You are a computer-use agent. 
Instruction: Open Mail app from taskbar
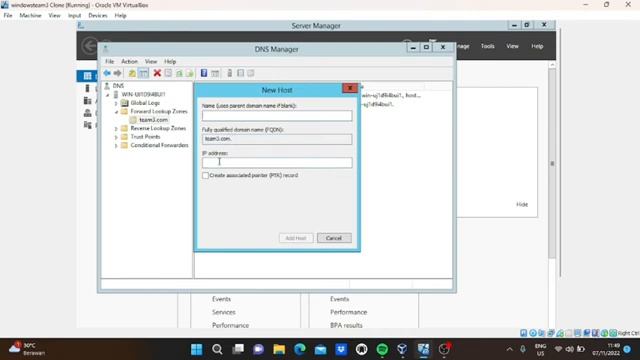pyautogui.click(x=320, y=349)
